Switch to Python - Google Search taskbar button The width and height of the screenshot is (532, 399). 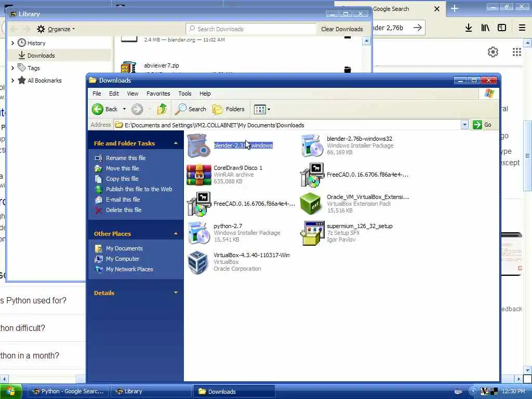tap(68, 391)
